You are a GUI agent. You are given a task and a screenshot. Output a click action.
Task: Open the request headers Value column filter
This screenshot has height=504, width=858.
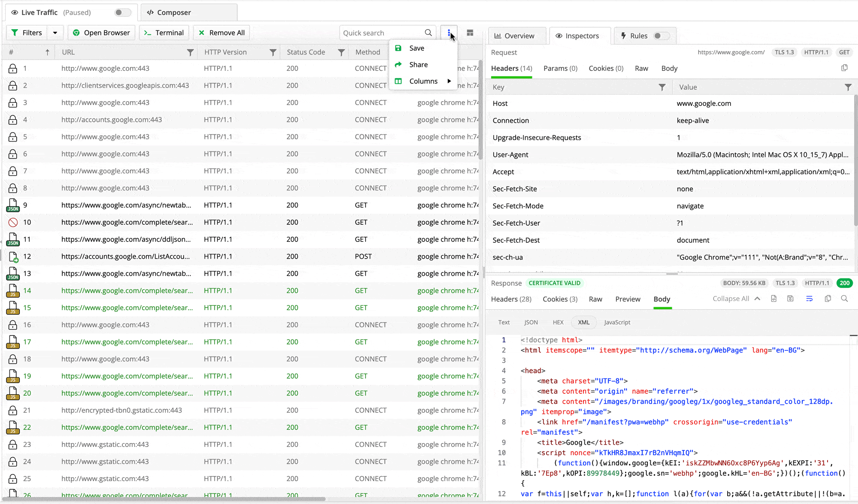(848, 87)
